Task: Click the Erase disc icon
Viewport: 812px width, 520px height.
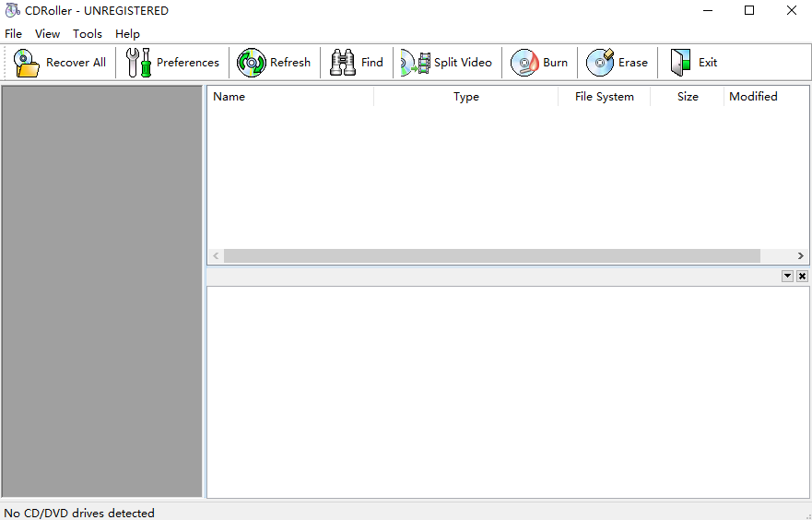Action: click(x=600, y=63)
